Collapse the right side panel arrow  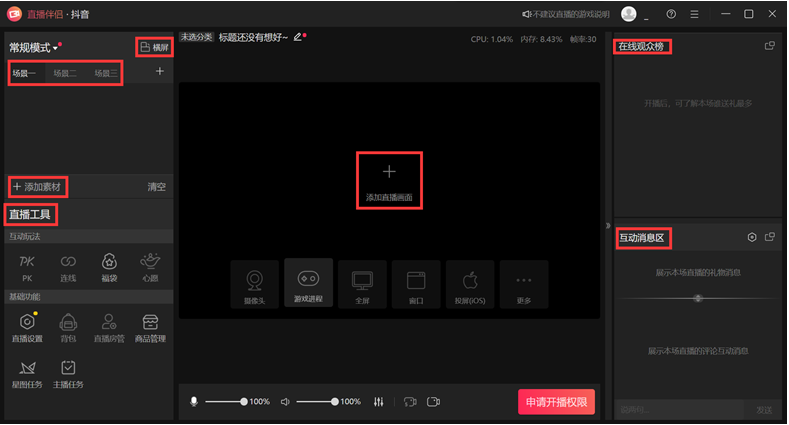[607, 224]
